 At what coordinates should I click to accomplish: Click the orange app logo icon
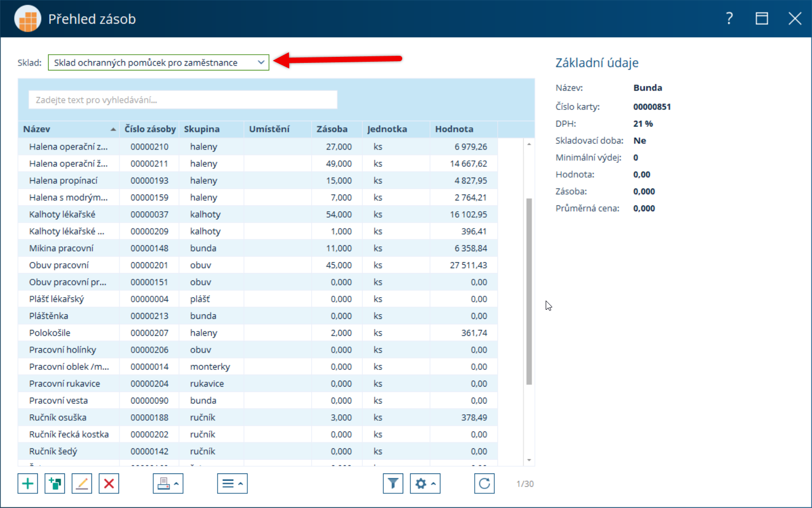[28, 19]
